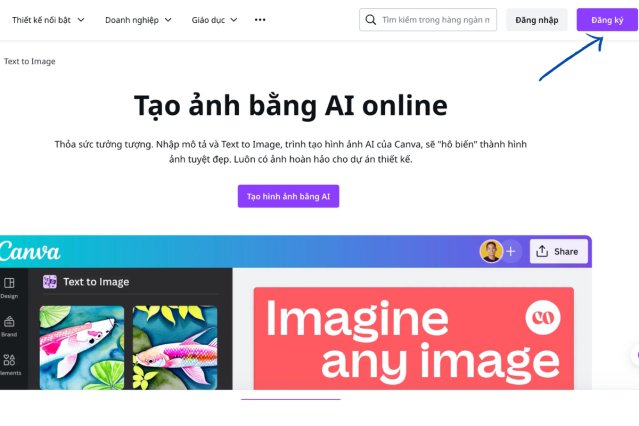Select the pink koi with yellow leaves thumbnail
The height and width of the screenshot is (426, 639).
[175, 347]
